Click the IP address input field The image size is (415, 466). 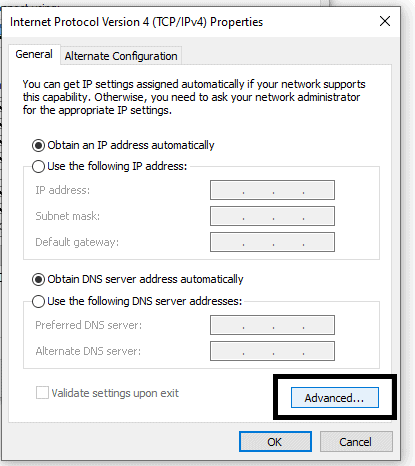[272, 190]
